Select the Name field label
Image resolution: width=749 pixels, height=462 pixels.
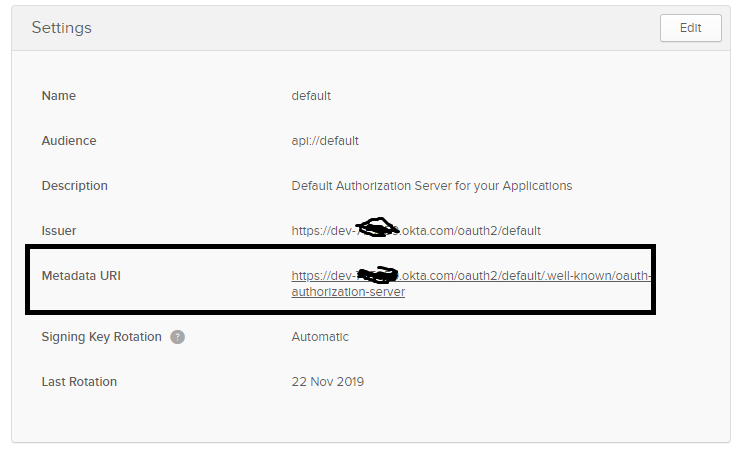(58, 96)
